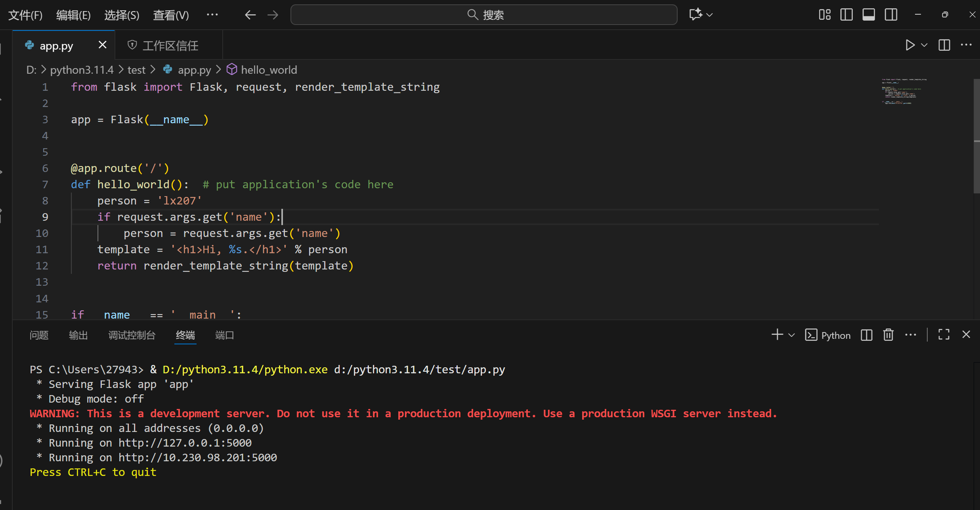This screenshot has height=510, width=980.
Task: Split the terminal pane
Action: click(867, 335)
